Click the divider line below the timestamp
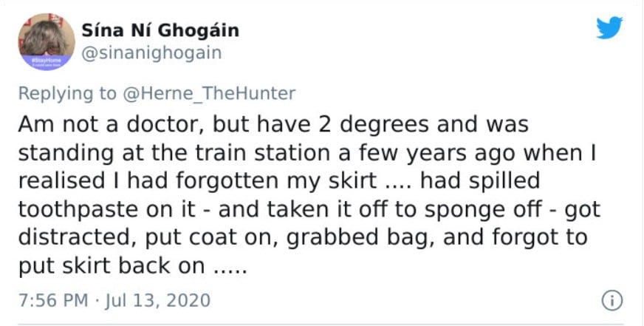Viewport: 644px width, 326px height. coord(321,325)
